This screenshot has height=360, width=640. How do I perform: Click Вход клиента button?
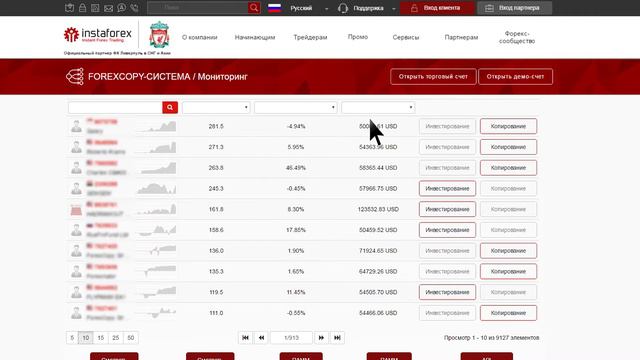tap(437, 8)
